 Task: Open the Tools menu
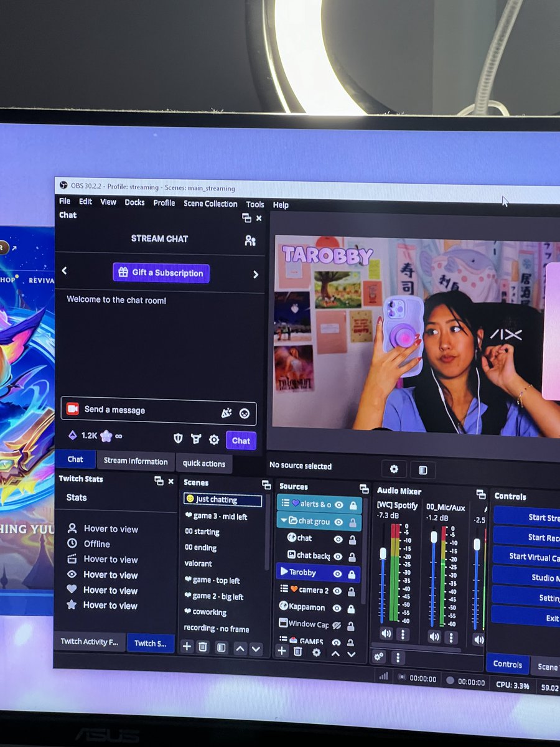[x=255, y=204]
